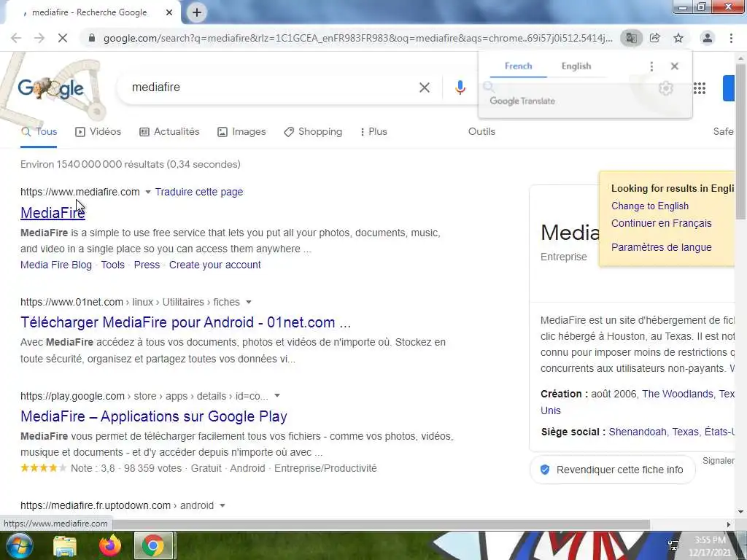
Task: Open Chrome's three-dot menu
Action: pos(731,38)
